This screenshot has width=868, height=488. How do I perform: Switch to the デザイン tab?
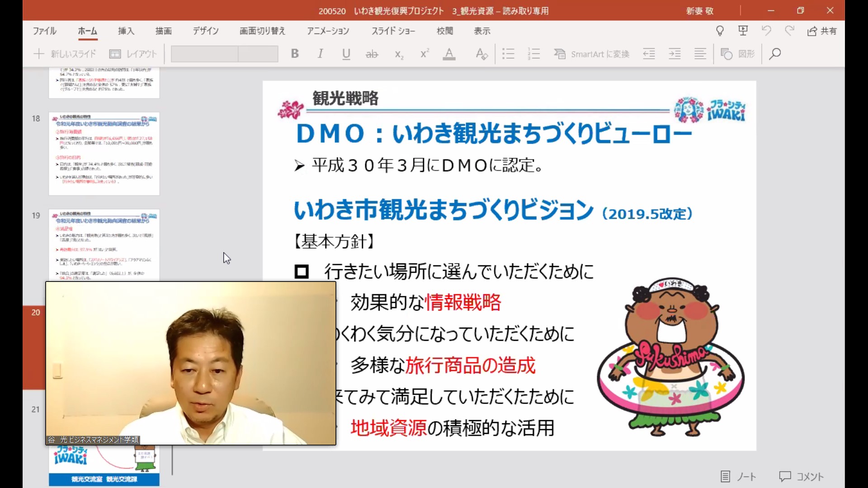tap(206, 31)
